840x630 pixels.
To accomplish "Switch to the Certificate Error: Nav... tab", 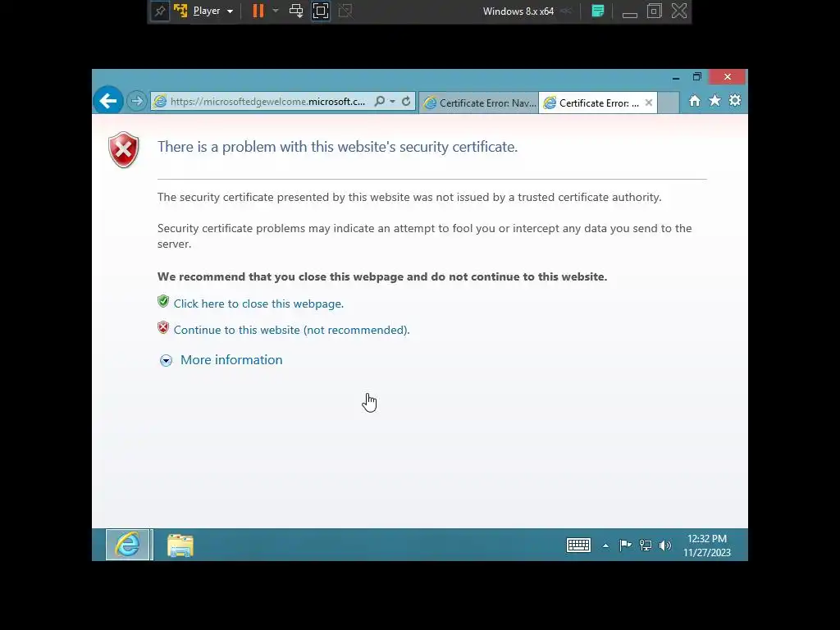I will point(479,103).
